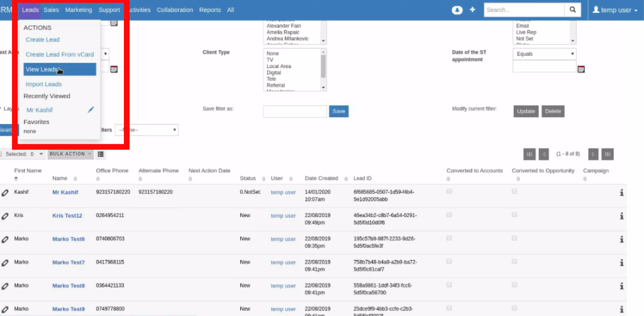Click the search magnifier button
Image resolution: width=644 pixels, height=316 pixels.
572,10
